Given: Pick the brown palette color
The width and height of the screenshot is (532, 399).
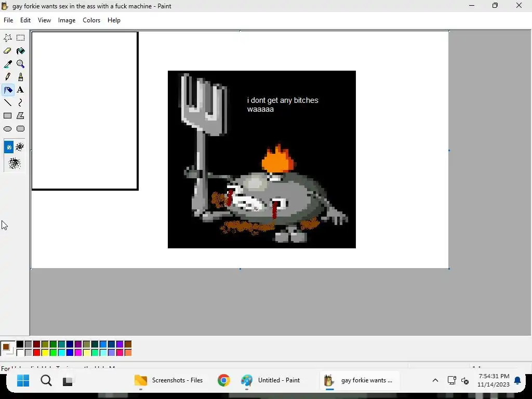Looking at the screenshot, I should pos(128,344).
